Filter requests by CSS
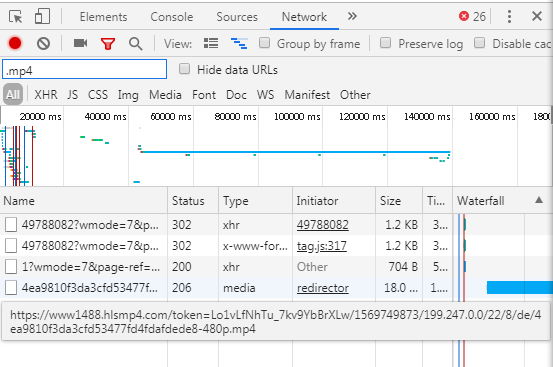Screen dimensions: 553x367 click(98, 95)
